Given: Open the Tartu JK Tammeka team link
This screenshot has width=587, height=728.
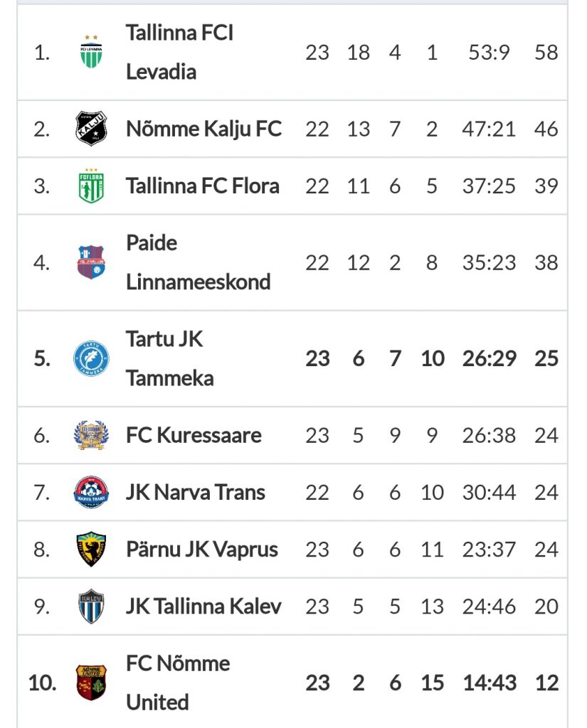Looking at the screenshot, I should click(x=169, y=358).
